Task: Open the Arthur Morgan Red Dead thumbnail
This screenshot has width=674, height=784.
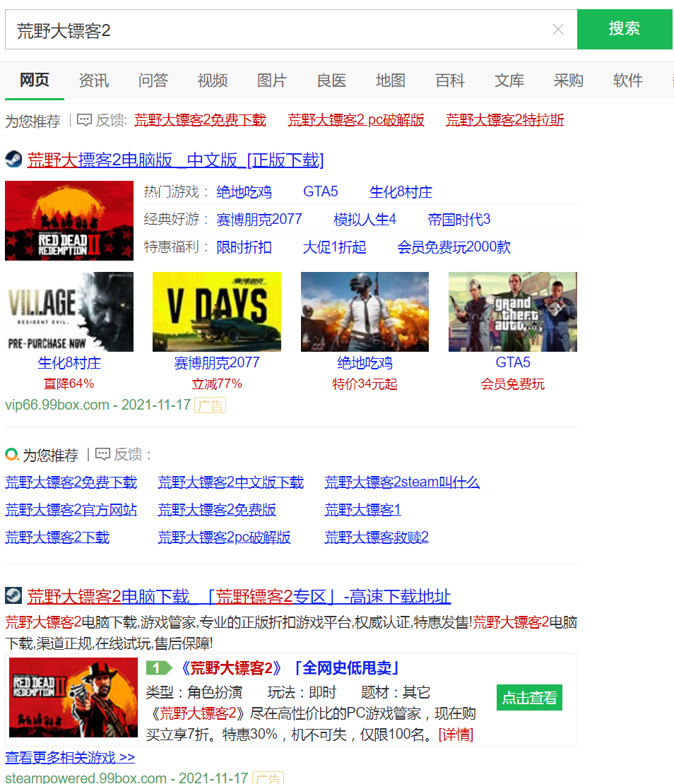Action: (73, 698)
